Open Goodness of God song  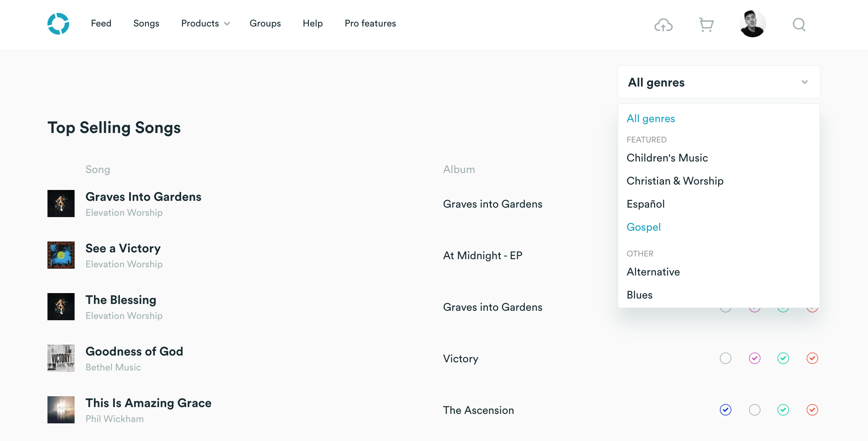point(134,351)
